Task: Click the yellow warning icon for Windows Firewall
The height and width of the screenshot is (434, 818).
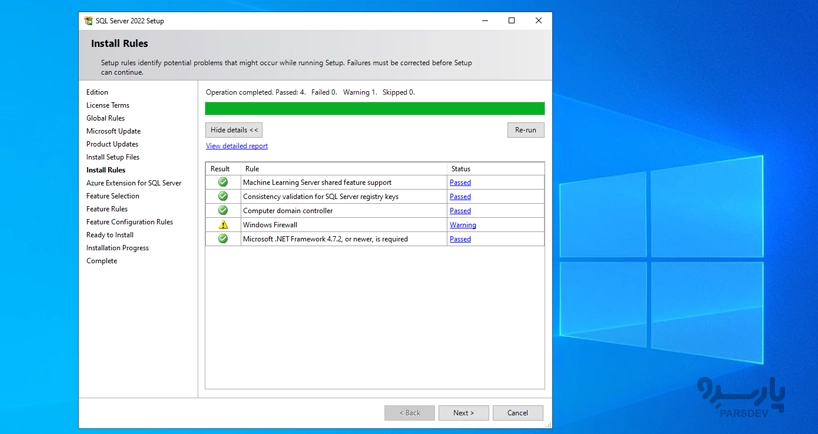Action: [223, 225]
